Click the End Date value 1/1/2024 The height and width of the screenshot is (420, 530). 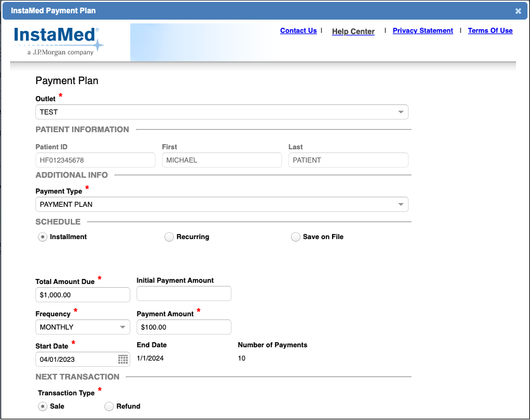tap(150, 358)
